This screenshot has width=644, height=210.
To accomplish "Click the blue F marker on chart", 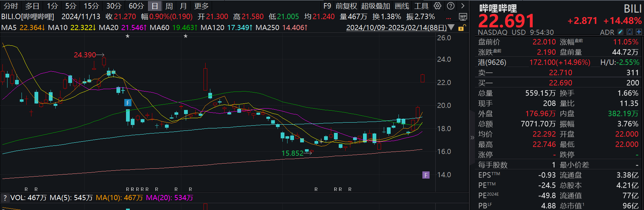I will [x=128, y=103].
